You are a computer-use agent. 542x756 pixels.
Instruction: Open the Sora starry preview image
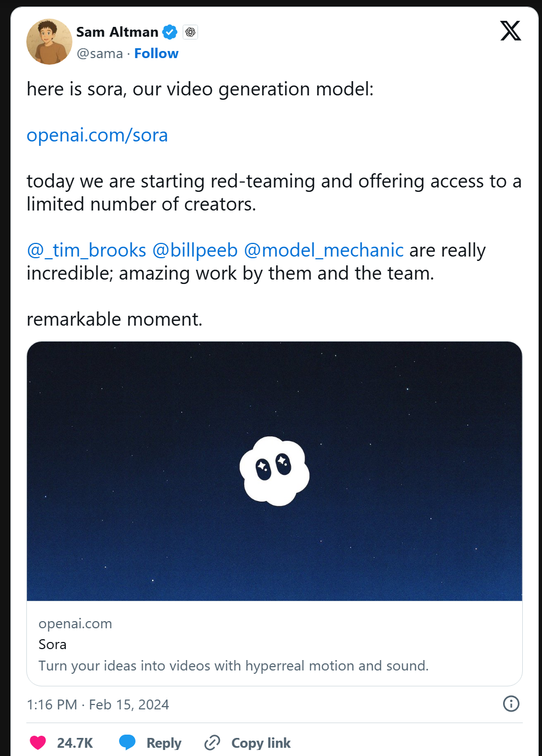pos(274,471)
